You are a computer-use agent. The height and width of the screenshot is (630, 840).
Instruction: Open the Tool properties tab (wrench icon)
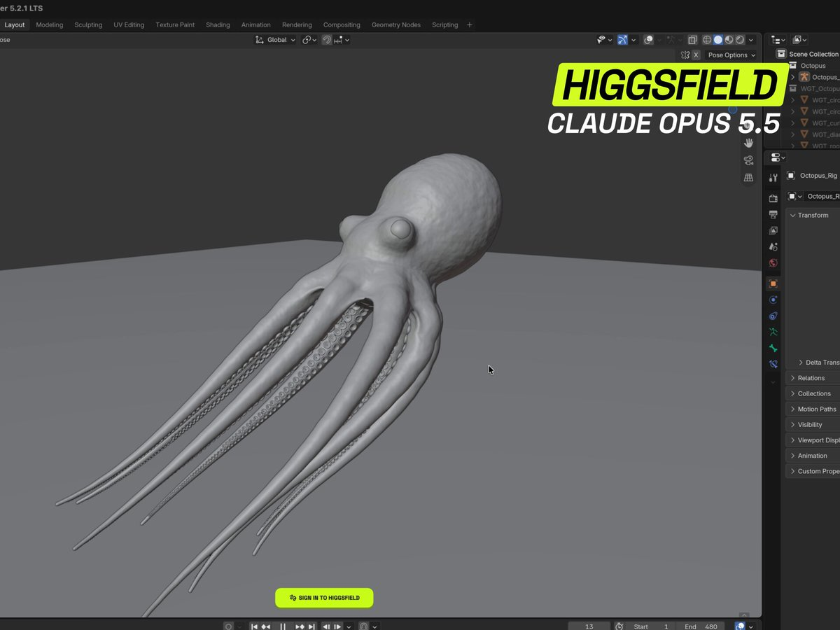point(773,178)
